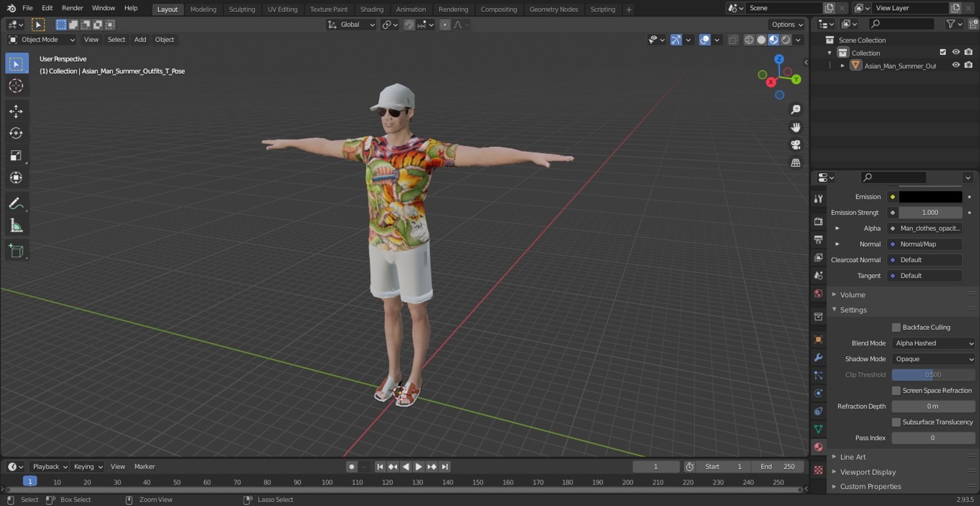Open the Shadow Mode Opaque dropdown
Screen dimensions: 980x506
click(934, 359)
